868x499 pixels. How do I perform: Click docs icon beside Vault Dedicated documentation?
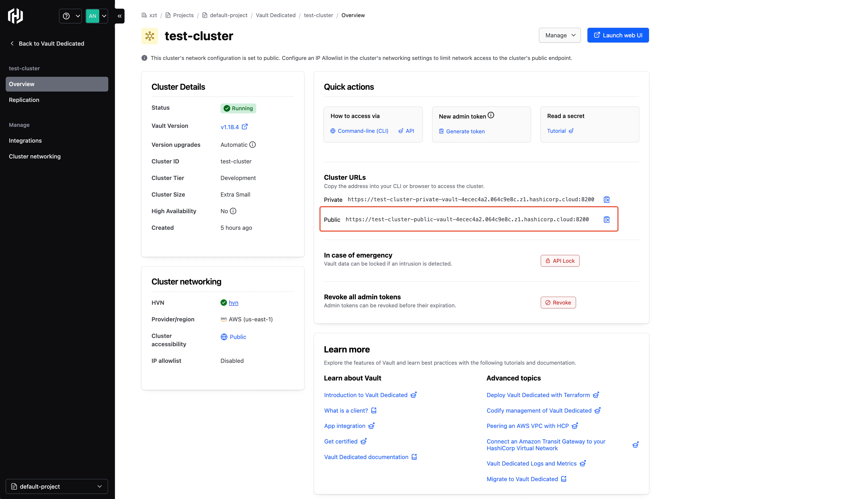[x=414, y=456]
